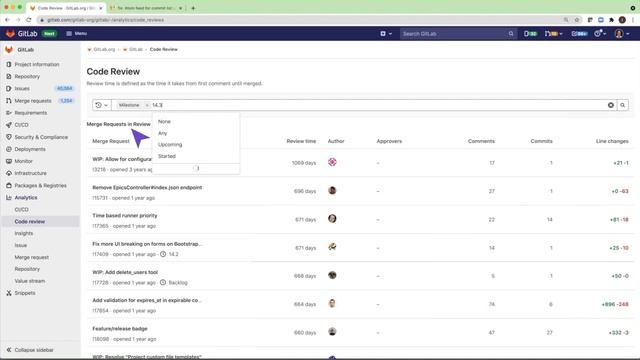This screenshot has height=360, width=640.
Task: Open merge requests counter dropdown in navbar
Action: [x=553, y=33]
